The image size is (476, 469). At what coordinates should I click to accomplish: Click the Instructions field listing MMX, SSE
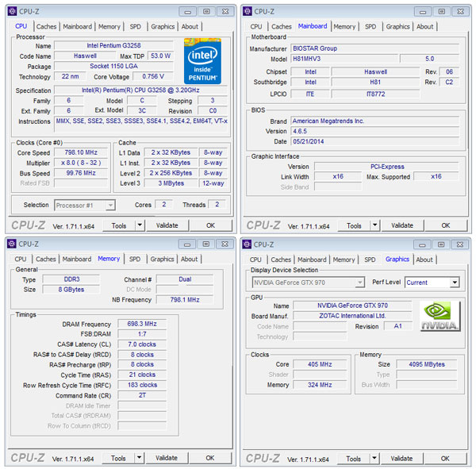(x=141, y=125)
